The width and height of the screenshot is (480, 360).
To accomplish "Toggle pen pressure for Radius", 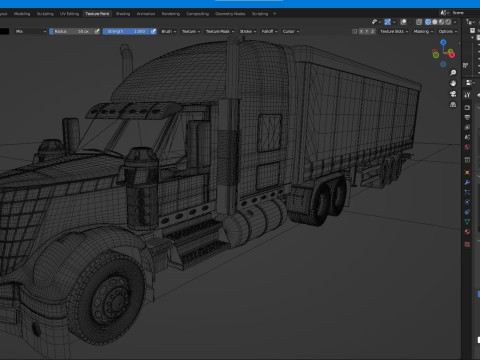I will [97, 31].
